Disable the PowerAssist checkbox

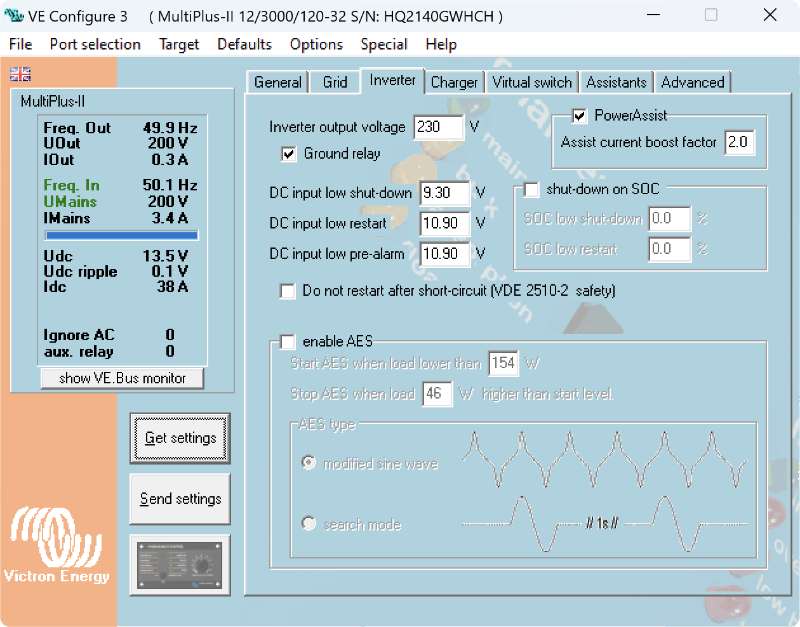[x=579, y=116]
